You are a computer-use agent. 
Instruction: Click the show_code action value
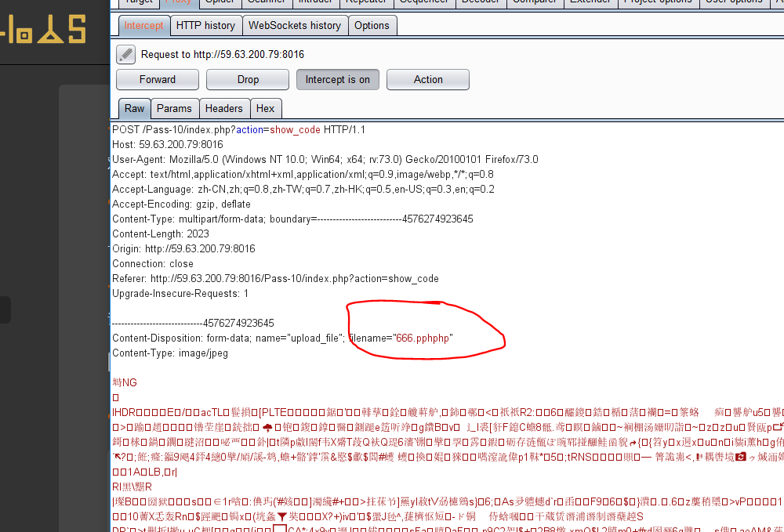(295, 130)
